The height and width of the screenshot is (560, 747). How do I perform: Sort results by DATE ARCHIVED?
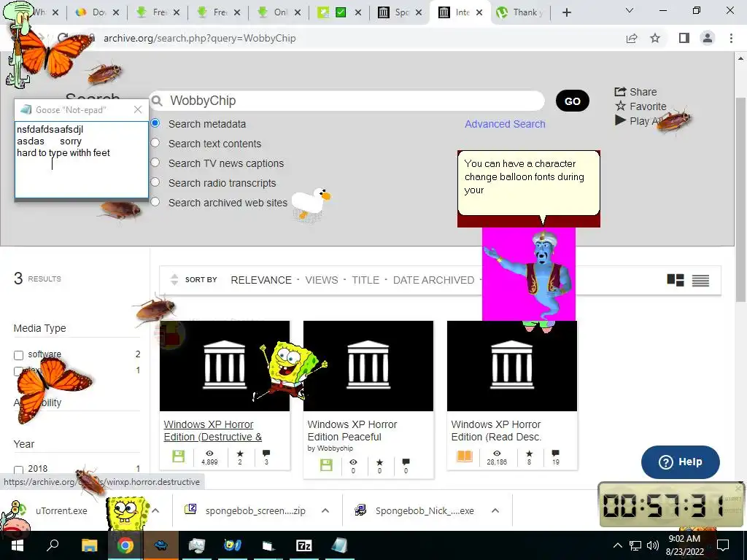pos(433,280)
